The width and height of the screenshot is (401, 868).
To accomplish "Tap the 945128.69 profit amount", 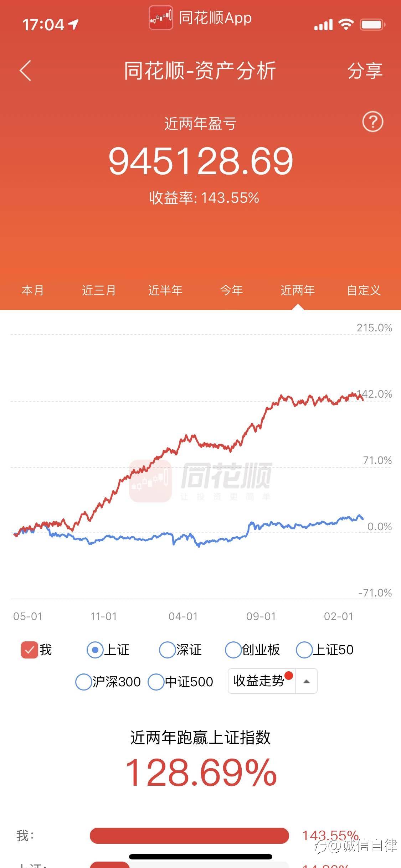I will pos(201,161).
